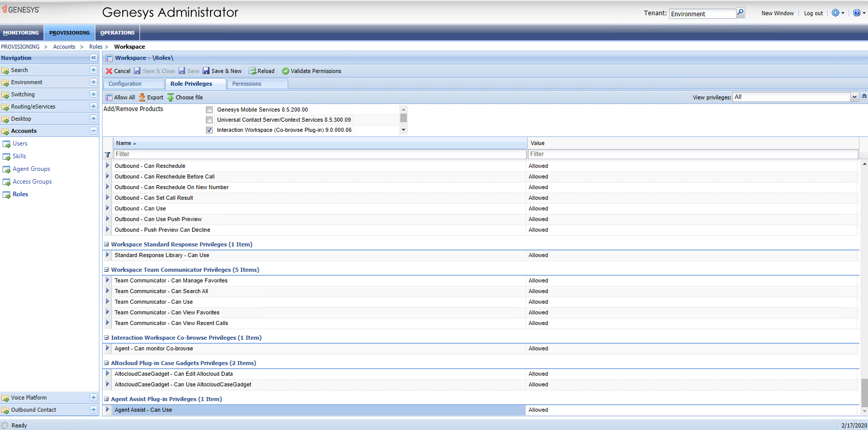
Task: Open the help question mark menu
Action: [x=859, y=13]
